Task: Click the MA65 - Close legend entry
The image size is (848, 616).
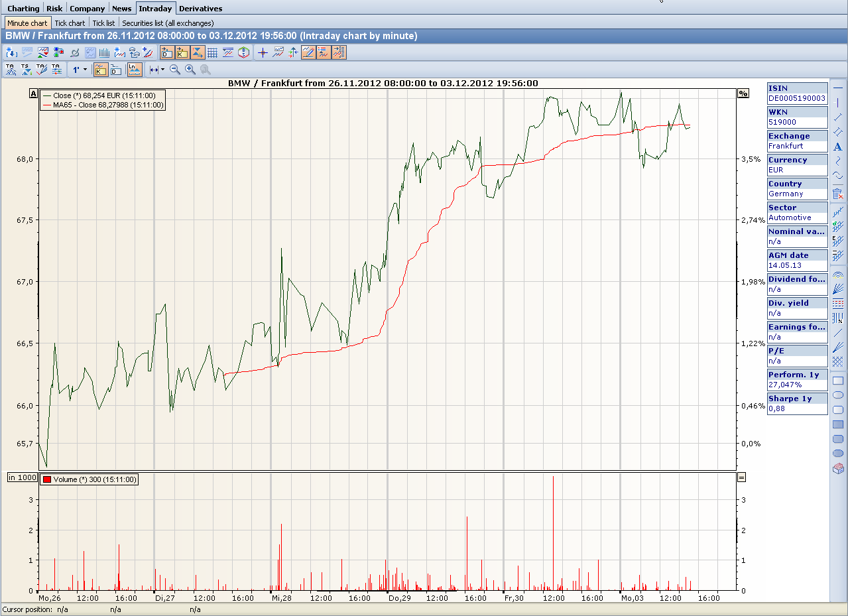Action: [103, 105]
